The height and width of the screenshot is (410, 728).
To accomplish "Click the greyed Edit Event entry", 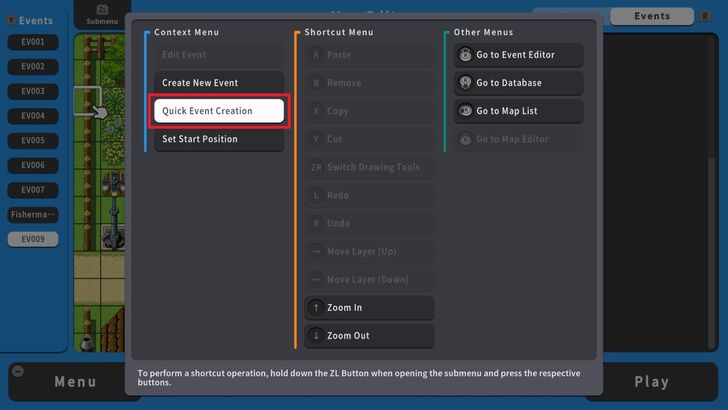I will tap(219, 55).
